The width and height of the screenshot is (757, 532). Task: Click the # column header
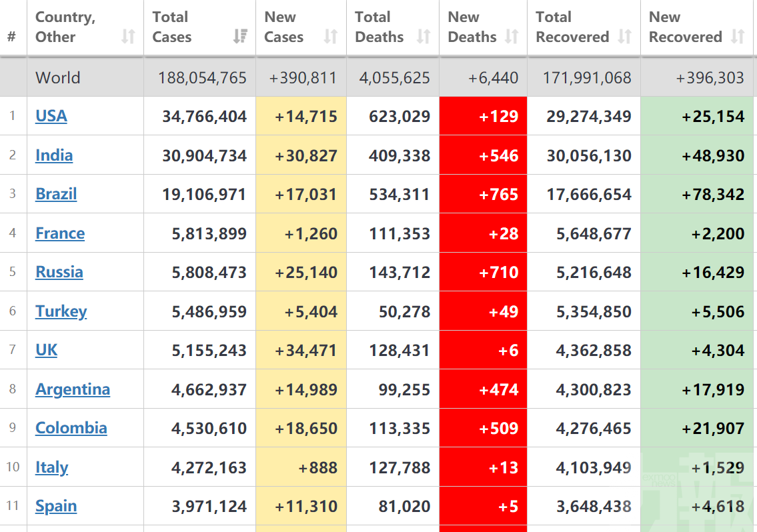point(11,36)
